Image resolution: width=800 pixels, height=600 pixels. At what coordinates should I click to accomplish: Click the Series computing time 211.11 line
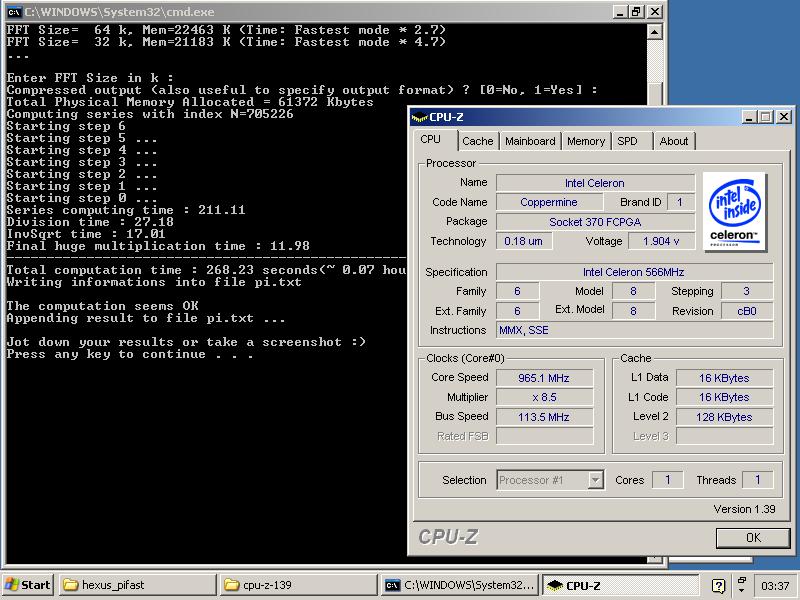click(126, 210)
